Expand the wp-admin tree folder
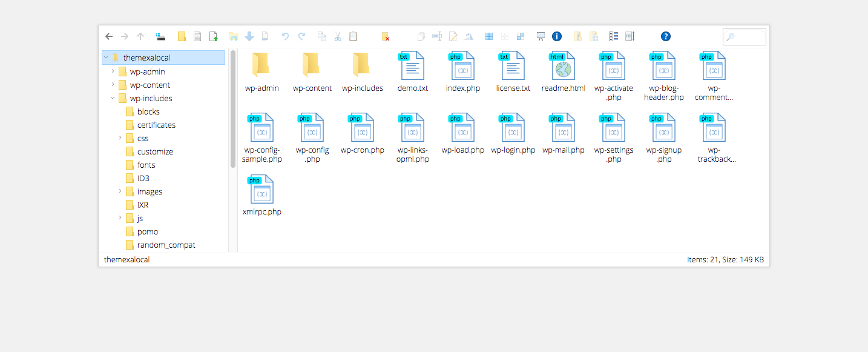The height and width of the screenshot is (352, 868). pos(113,71)
